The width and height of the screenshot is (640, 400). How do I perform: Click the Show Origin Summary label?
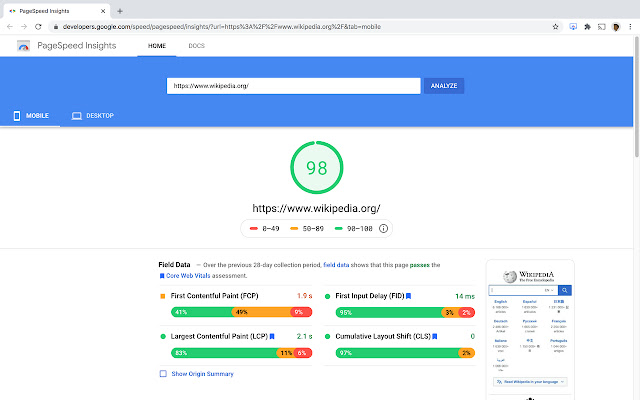pos(202,374)
